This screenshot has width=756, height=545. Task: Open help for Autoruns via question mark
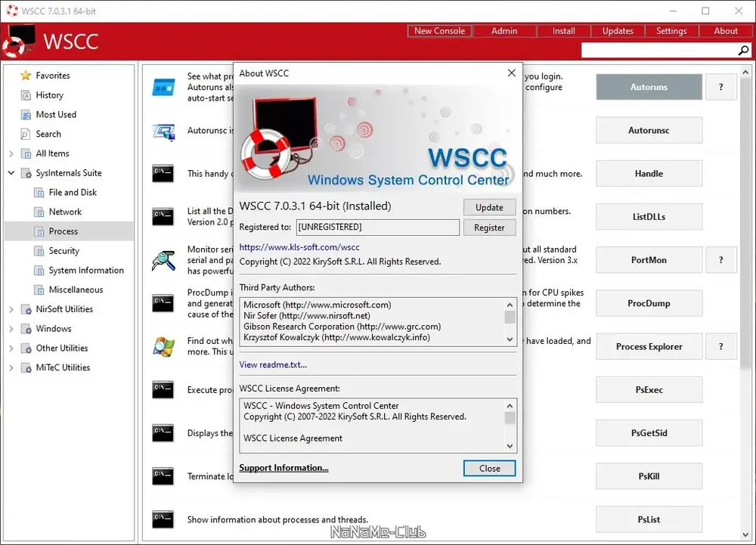[x=720, y=87]
